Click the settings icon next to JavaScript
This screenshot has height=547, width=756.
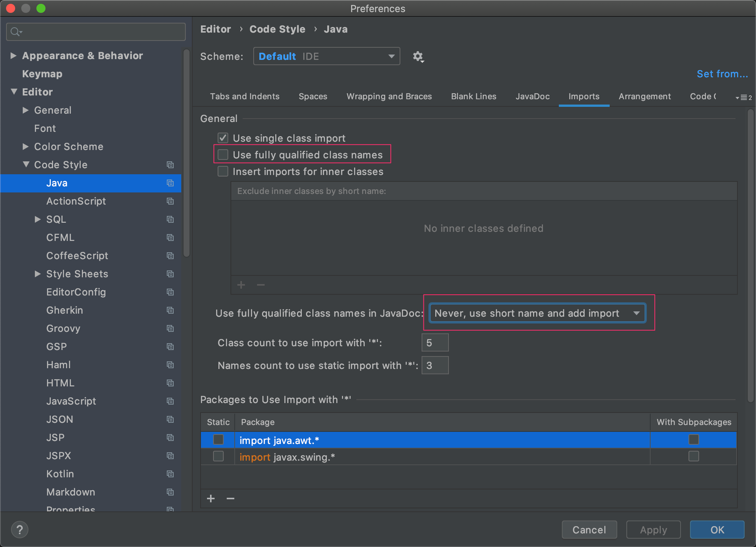click(170, 401)
